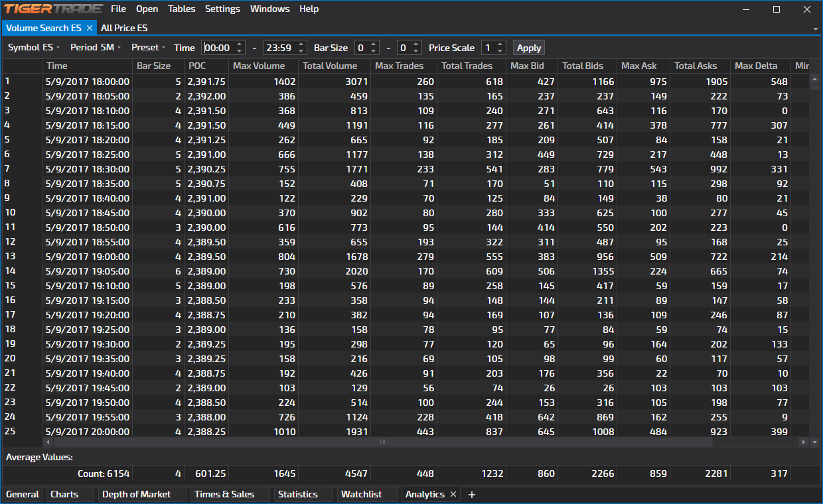The width and height of the screenshot is (823, 504).
Task: Sort by the Max Delta column header
Action: tap(761, 66)
